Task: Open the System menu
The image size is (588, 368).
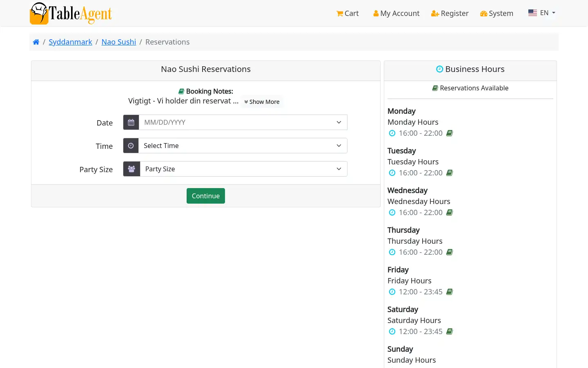Action: click(x=497, y=13)
